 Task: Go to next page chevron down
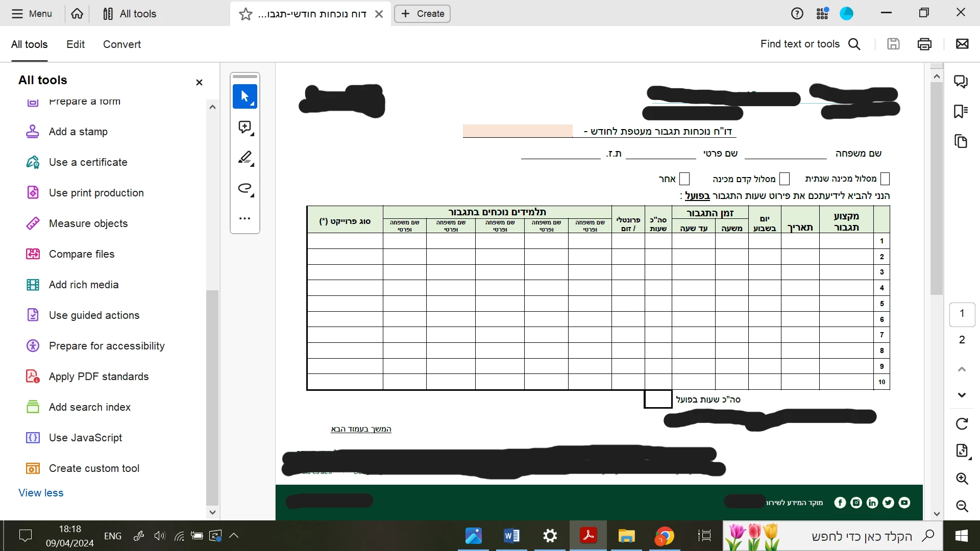962,395
